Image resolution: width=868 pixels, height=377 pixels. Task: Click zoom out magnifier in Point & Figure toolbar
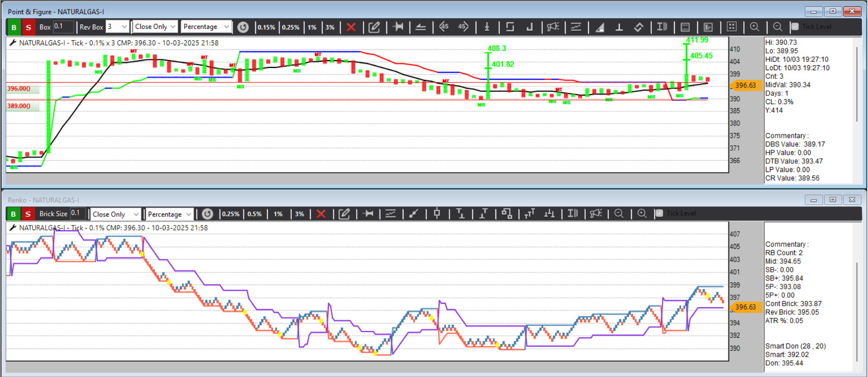click(x=778, y=27)
